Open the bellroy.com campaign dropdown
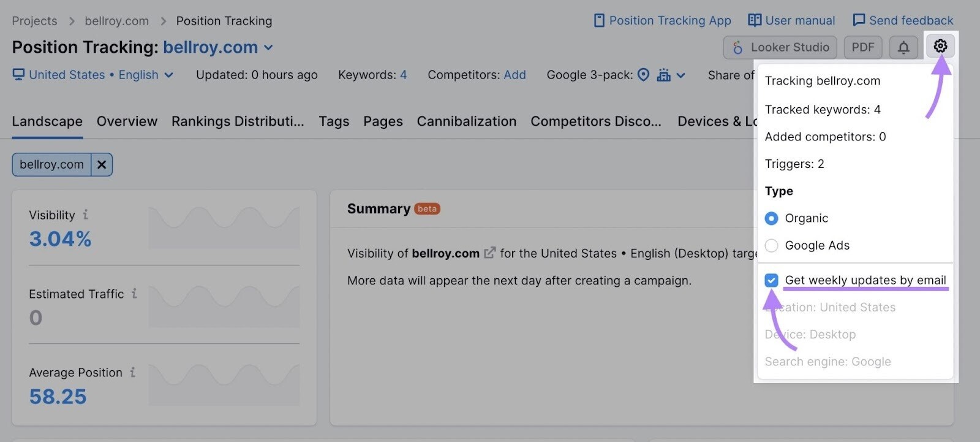 pos(269,47)
